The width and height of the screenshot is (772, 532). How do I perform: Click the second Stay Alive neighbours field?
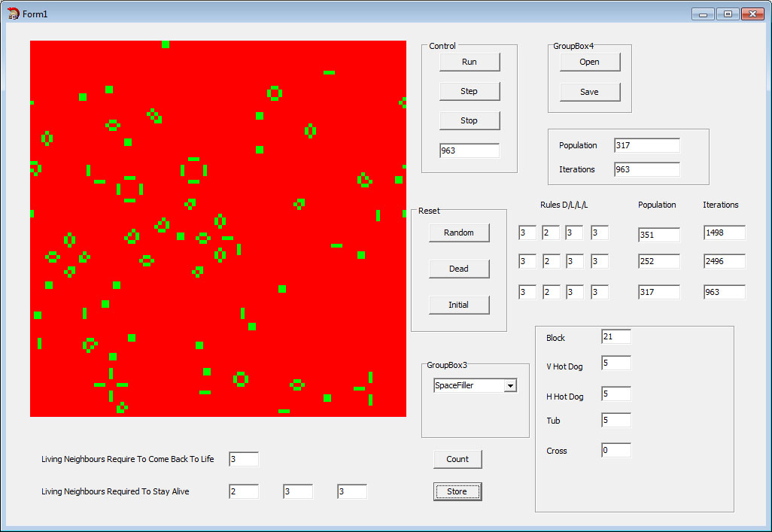298,491
